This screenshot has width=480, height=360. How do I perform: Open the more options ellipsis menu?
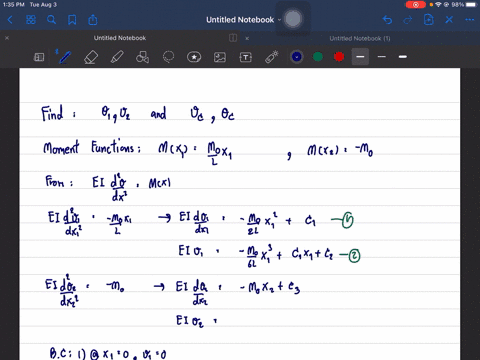pyautogui.click(x=470, y=20)
